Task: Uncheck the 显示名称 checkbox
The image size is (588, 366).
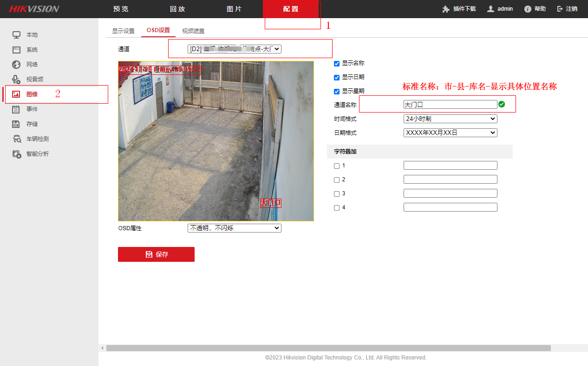Action: click(x=337, y=64)
